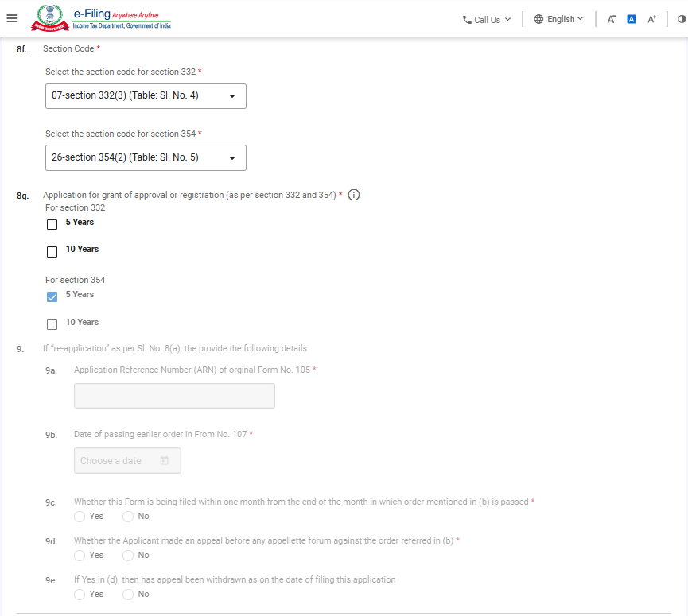The height and width of the screenshot is (616, 688).
Task: Toggle the high contrast mode icon
Action: tap(682, 19)
